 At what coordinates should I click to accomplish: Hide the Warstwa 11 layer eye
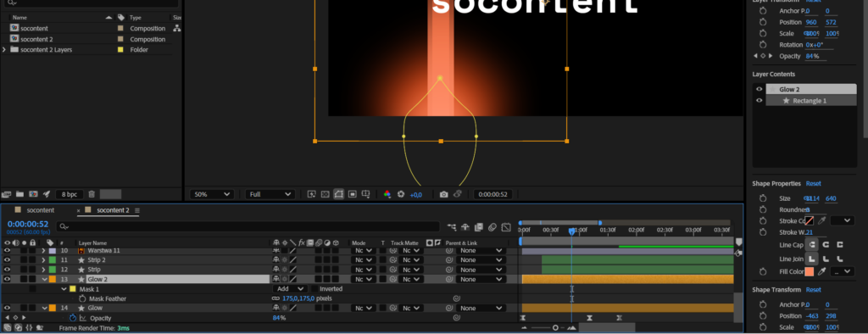[7, 251]
